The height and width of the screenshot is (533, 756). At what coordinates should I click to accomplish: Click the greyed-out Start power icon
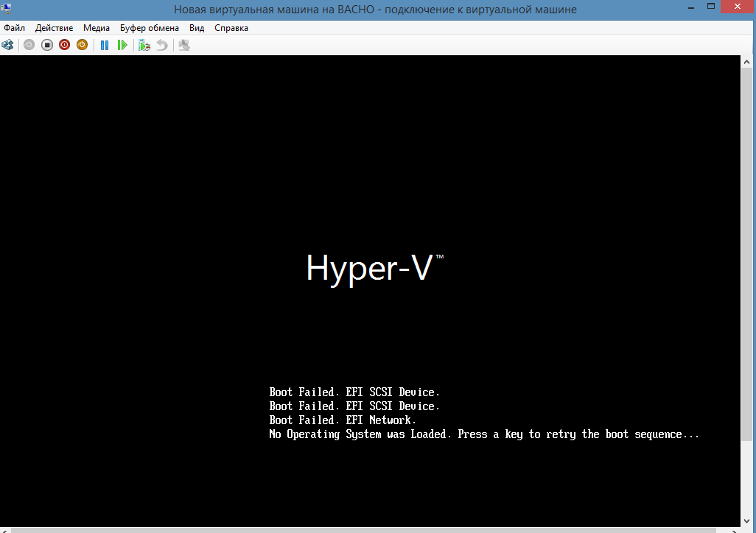coord(29,45)
